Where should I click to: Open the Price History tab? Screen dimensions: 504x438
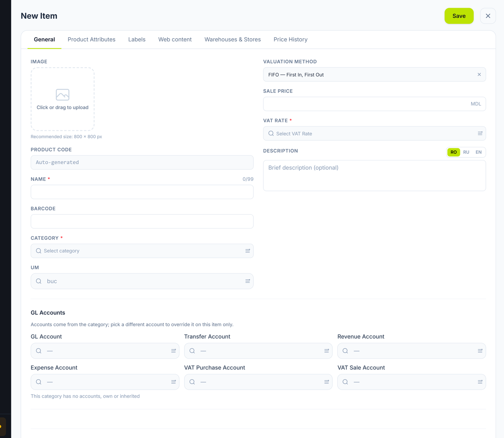[291, 40]
